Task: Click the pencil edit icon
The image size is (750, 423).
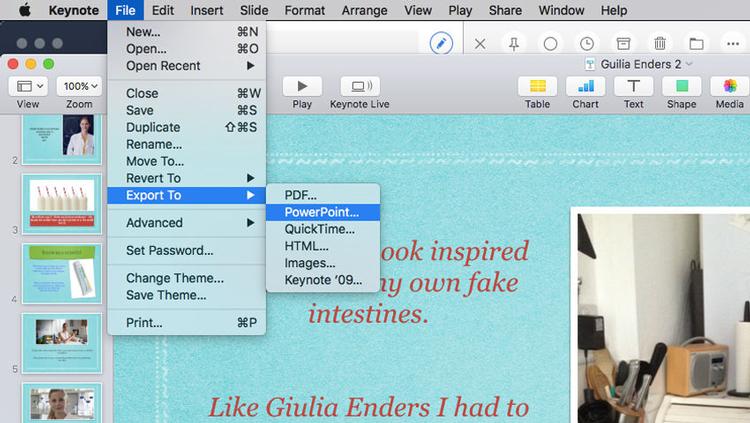Action: (441, 44)
